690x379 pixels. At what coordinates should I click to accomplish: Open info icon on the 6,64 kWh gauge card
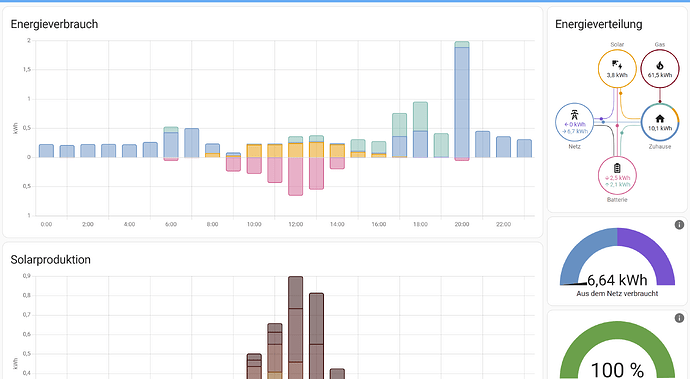[679, 225]
